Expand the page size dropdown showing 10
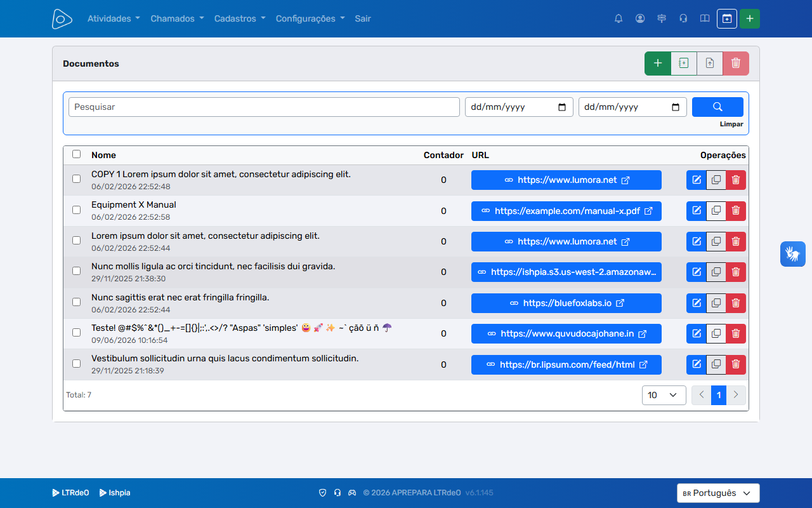This screenshot has height=508, width=812. (x=664, y=395)
